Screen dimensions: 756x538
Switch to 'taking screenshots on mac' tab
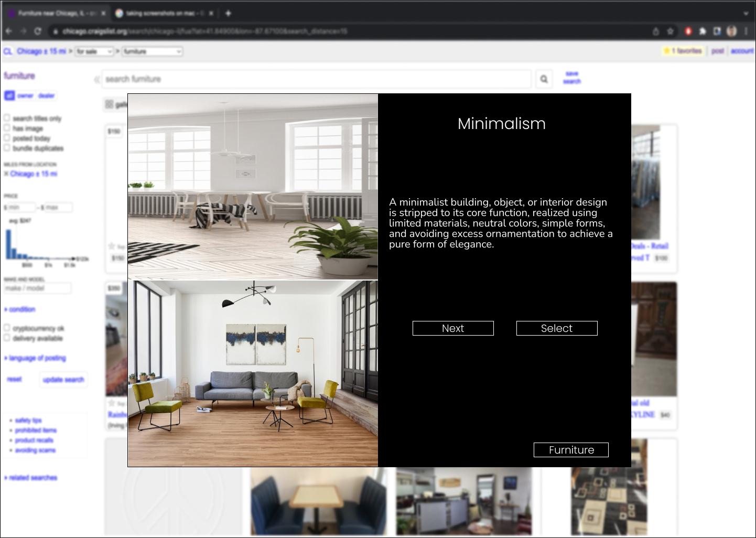click(163, 13)
